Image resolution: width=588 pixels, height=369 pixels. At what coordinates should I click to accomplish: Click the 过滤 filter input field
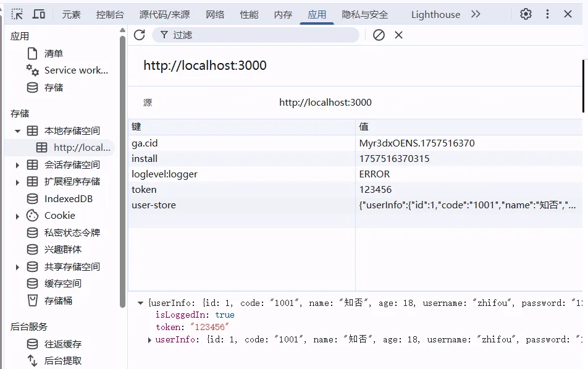click(259, 35)
